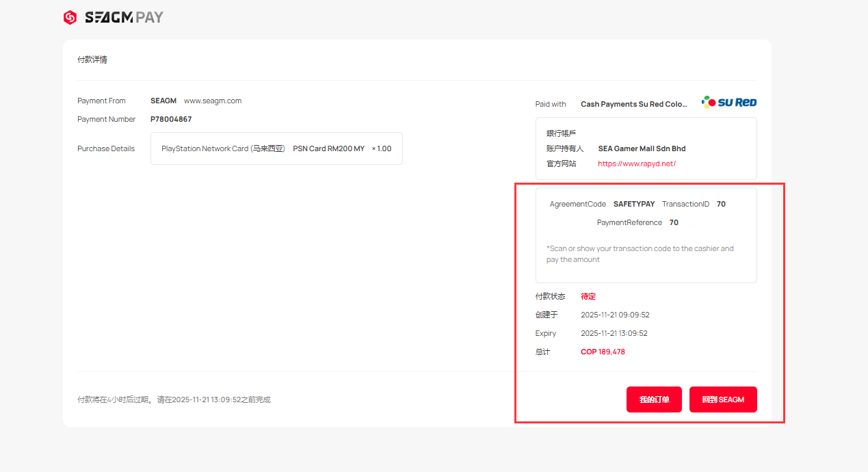Image resolution: width=868 pixels, height=472 pixels.
Task: Click the Su Red payment logo
Action: click(729, 103)
